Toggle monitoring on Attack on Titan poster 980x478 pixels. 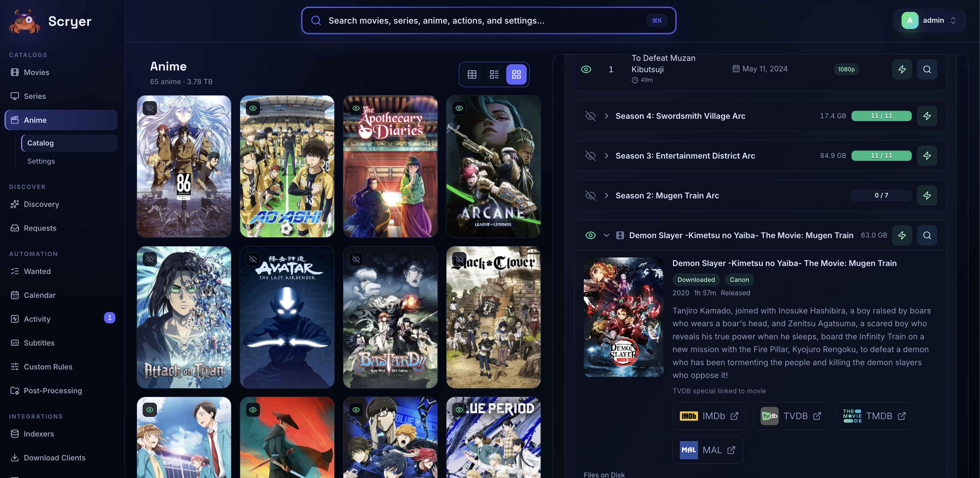[x=150, y=259]
